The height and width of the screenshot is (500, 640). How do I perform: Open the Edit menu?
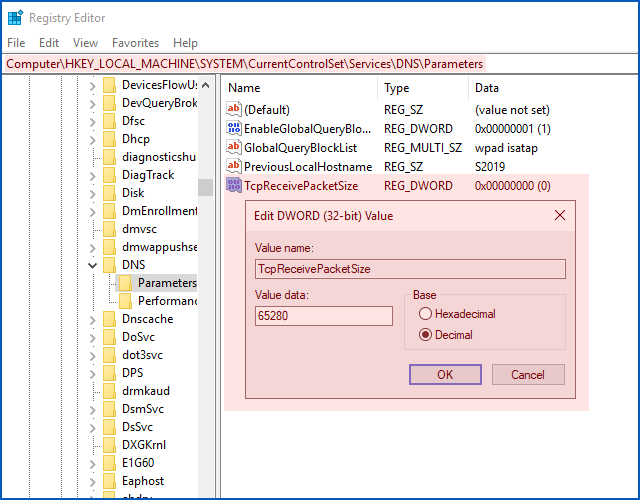(49, 42)
